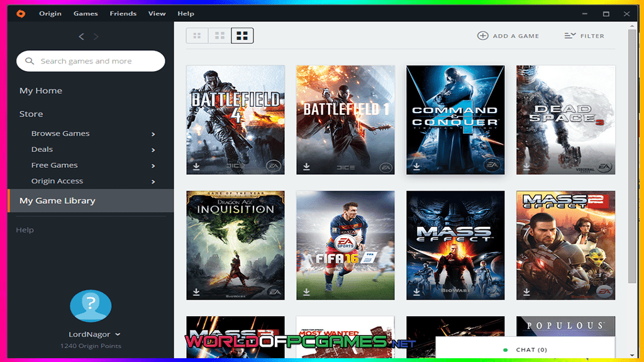Click the Filter lines icon

tap(570, 36)
